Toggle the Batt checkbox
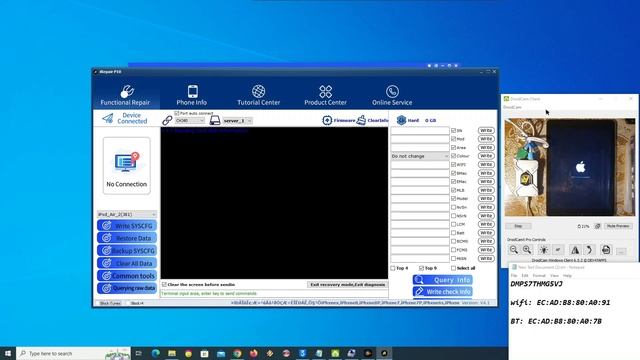 [x=453, y=233]
